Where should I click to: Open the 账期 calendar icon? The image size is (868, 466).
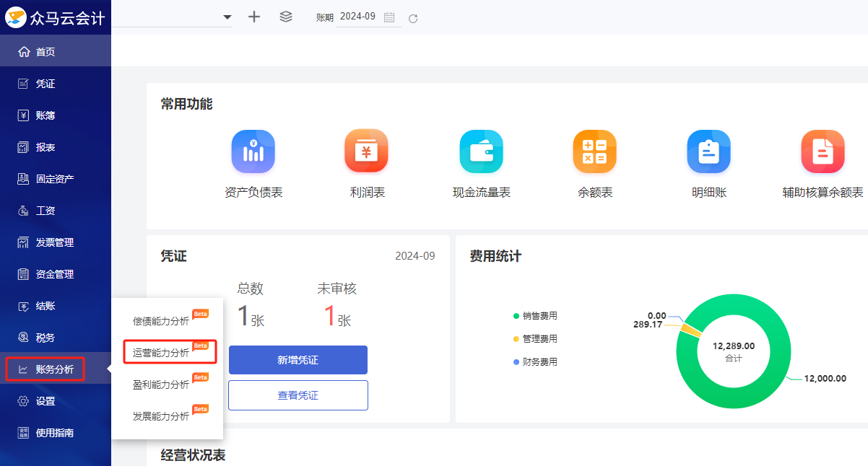pyautogui.click(x=389, y=17)
